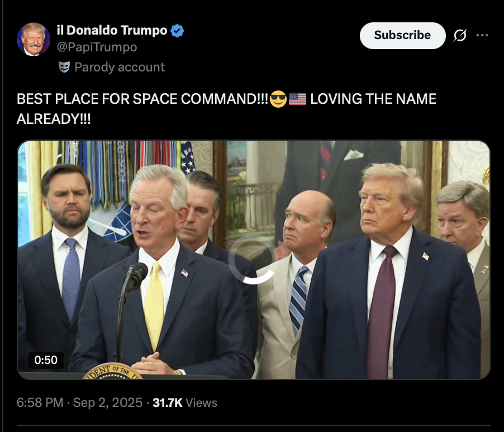
Task: Click the 0:50 video duration badge
Action: pyautogui.click(x=46, y=360)
